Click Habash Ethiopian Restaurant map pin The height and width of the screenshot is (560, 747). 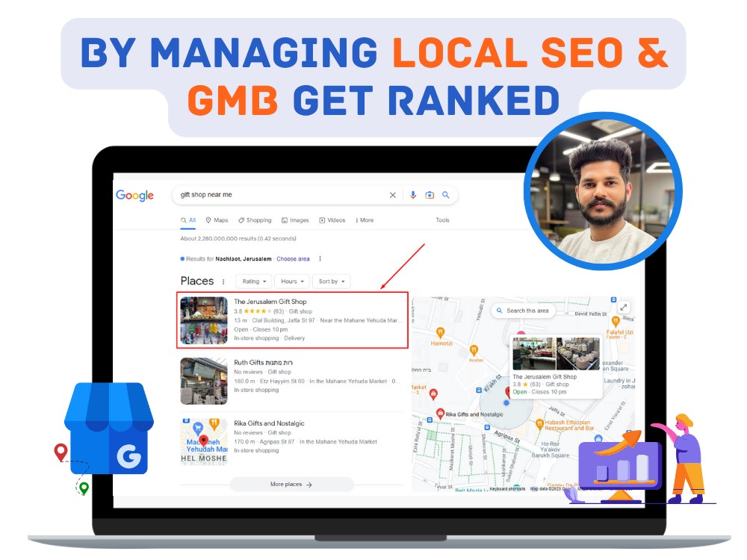(539, 423)
